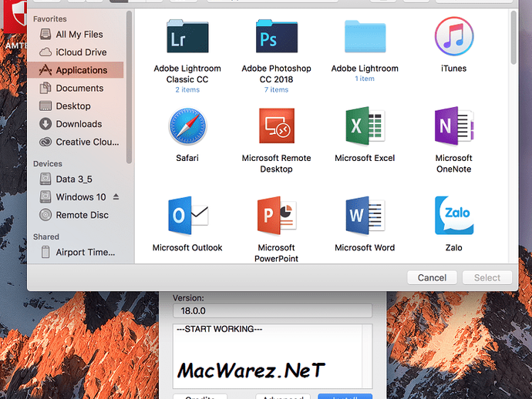The image size is (532, 399).
Task: Select the Safari application icon
Action: click(x=187, y=126)
